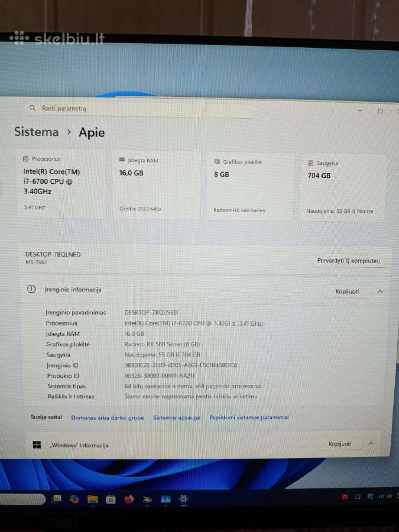399x532 pixels.
Task: Click the Grafikos plokštė icon
Action: 217,162
